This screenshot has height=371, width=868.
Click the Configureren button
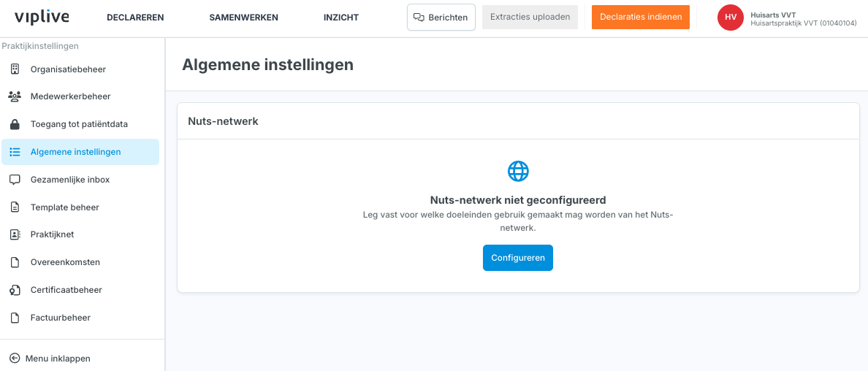click(x=517, y=258)
